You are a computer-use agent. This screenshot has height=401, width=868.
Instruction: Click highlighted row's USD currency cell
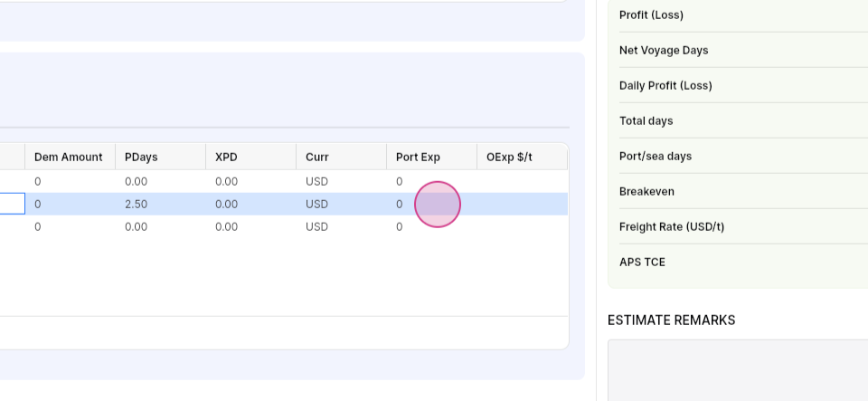(x=341, y=204)
